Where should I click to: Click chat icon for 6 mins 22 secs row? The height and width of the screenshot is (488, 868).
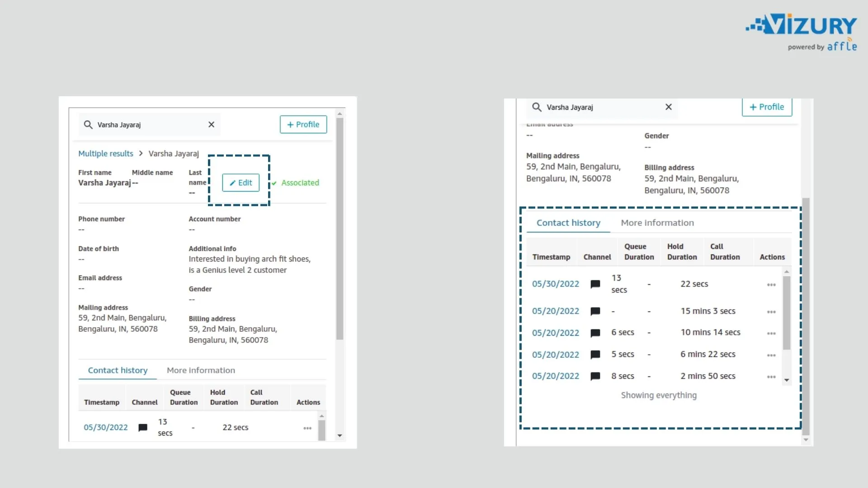click(x=595, y=355)
